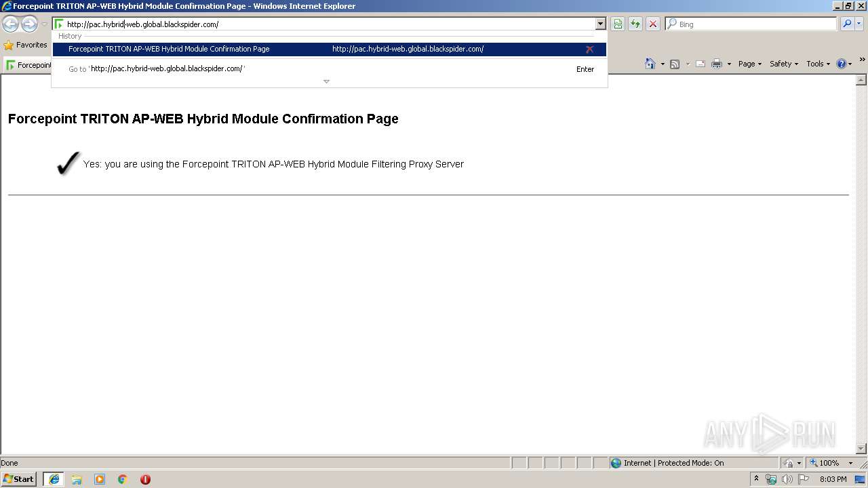
Task: Open the Print options dropdown arrow
Action: 729,64
